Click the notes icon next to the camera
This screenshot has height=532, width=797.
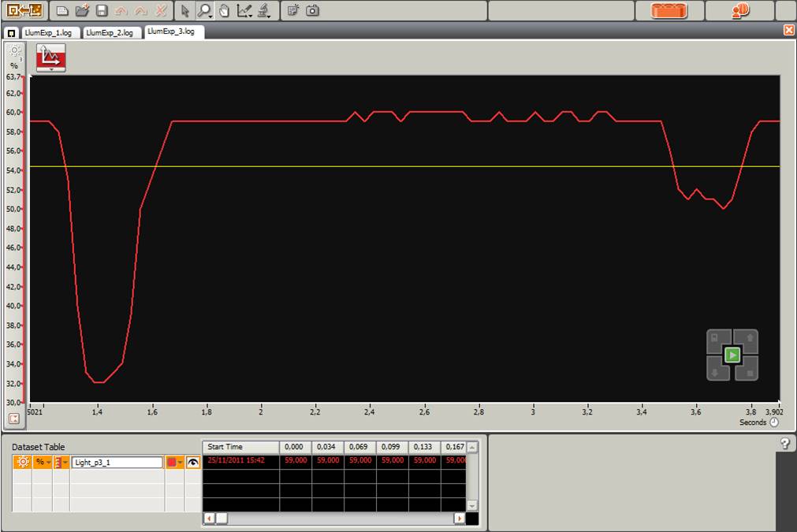coord(293,10)
